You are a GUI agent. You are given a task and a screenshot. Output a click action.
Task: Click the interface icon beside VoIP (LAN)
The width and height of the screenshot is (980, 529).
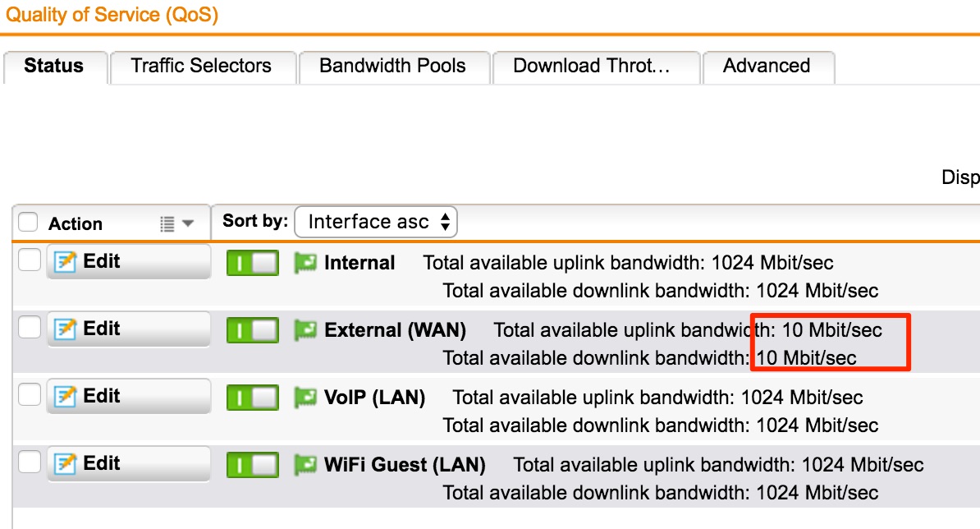305,398
